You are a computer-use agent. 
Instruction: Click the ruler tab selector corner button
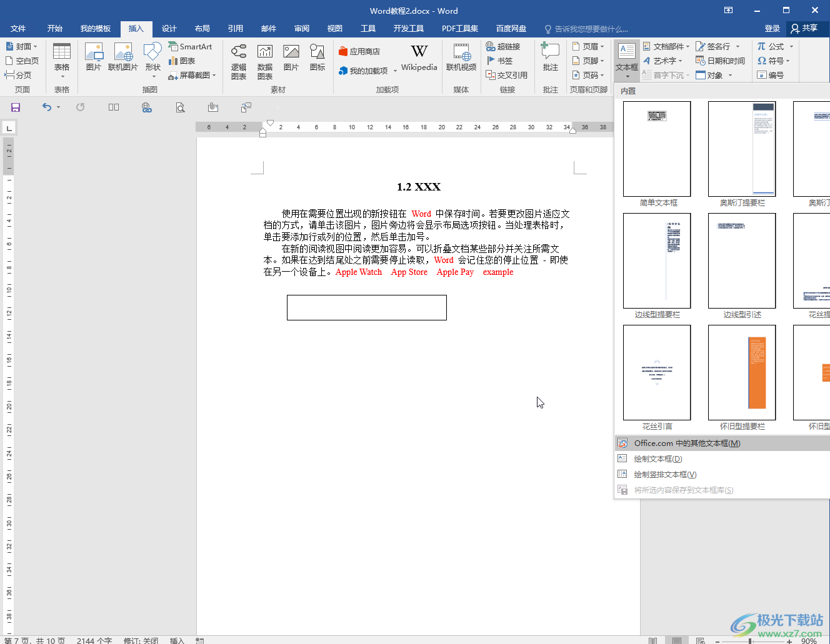(x=9, y=128)
